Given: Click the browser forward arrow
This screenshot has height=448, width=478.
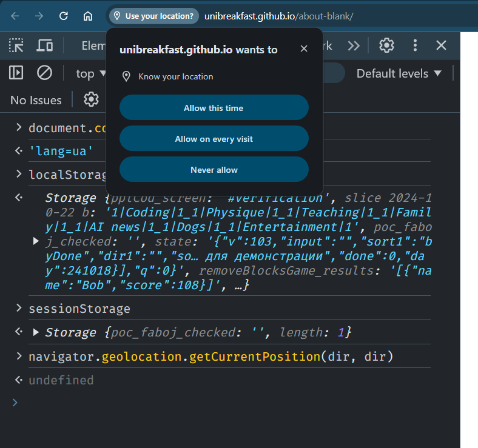Looking at the screenshot, I should click(39, 16).
